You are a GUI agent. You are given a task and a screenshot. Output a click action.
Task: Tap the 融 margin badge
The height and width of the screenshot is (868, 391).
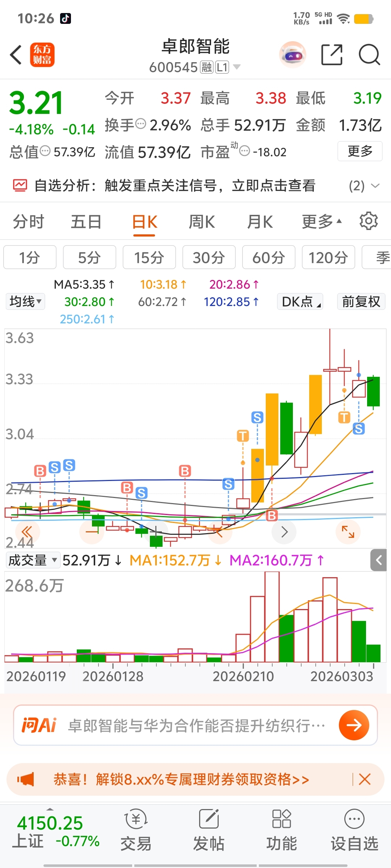tap(207, 67)
